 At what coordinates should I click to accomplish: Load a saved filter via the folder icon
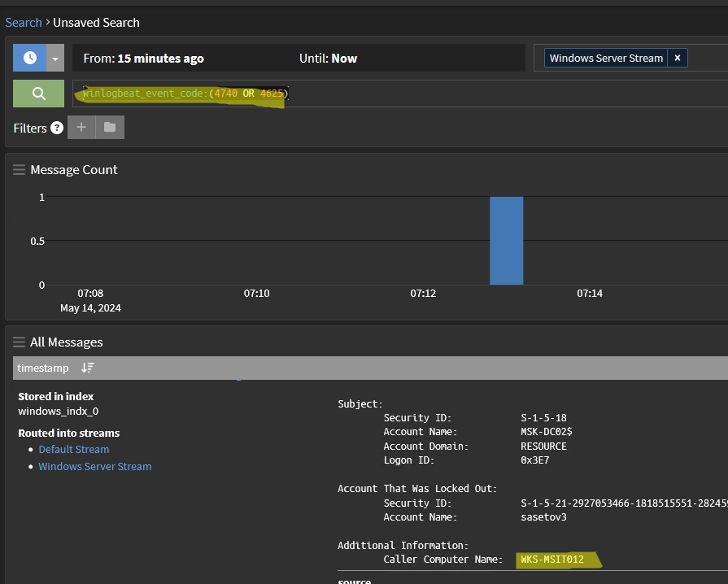(x=110, y=127)
